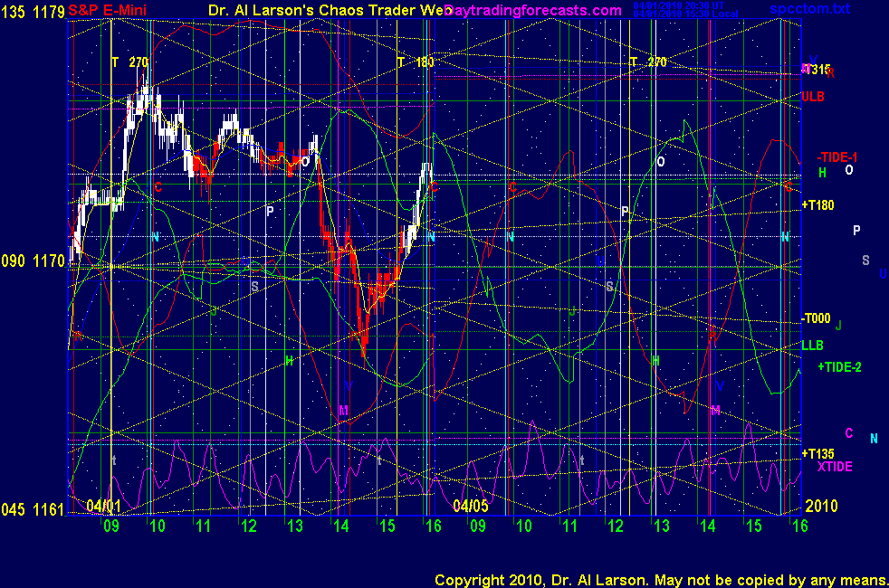Select the red ULB level label

coord(812,96)
